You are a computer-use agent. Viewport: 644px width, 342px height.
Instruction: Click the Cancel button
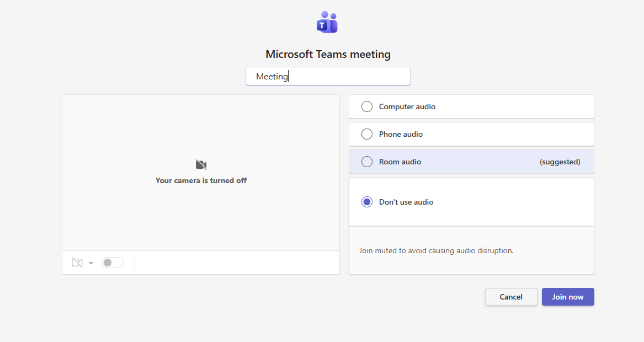pos(511,297)
